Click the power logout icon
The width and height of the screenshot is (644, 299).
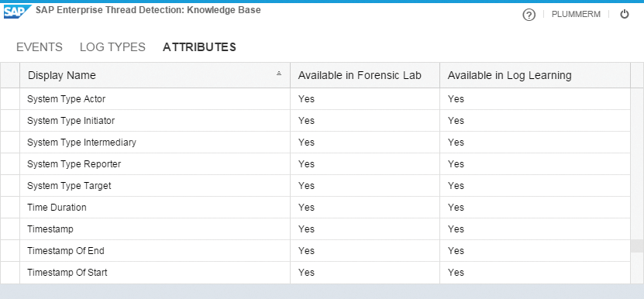[x=625, y=15]
